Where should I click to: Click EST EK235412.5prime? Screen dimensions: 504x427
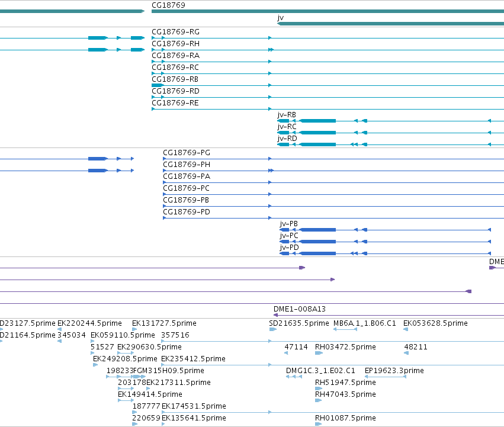click(x=193, y=359)
